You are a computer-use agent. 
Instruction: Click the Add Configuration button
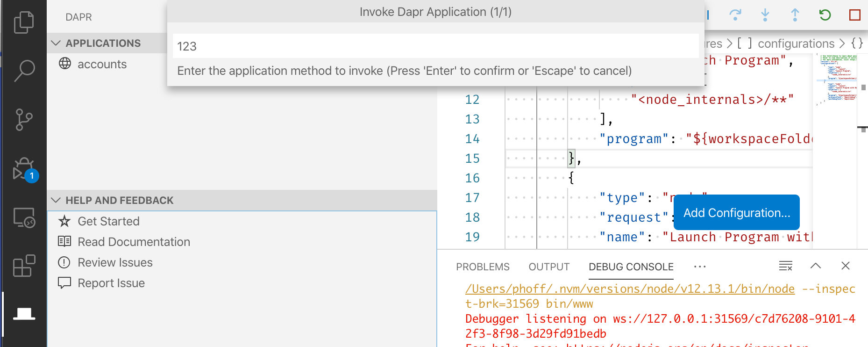click(x=737, y=213)
